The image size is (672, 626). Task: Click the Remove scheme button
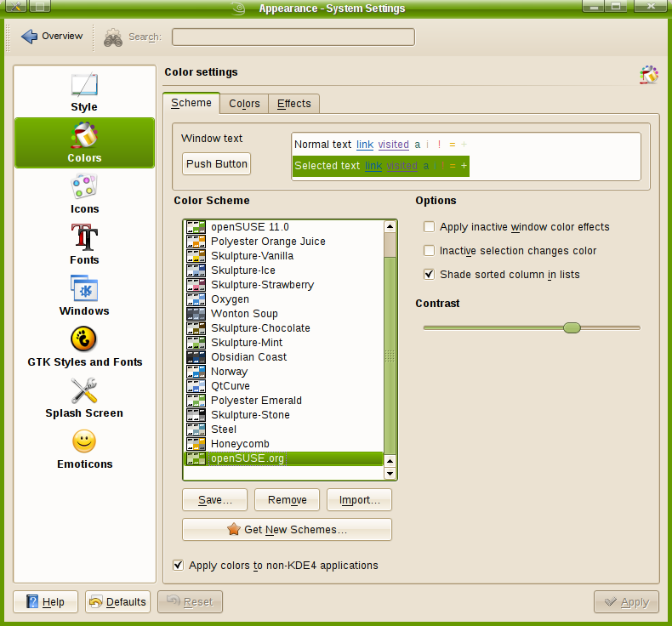tap(288, 499)
